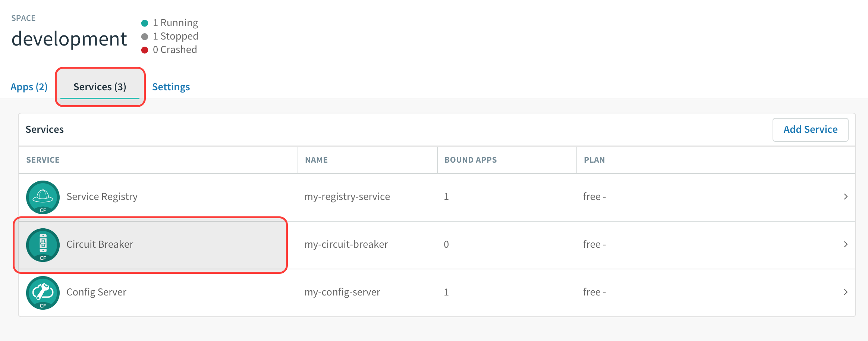Switch to the Apps (2) tab

click(29, 87)
